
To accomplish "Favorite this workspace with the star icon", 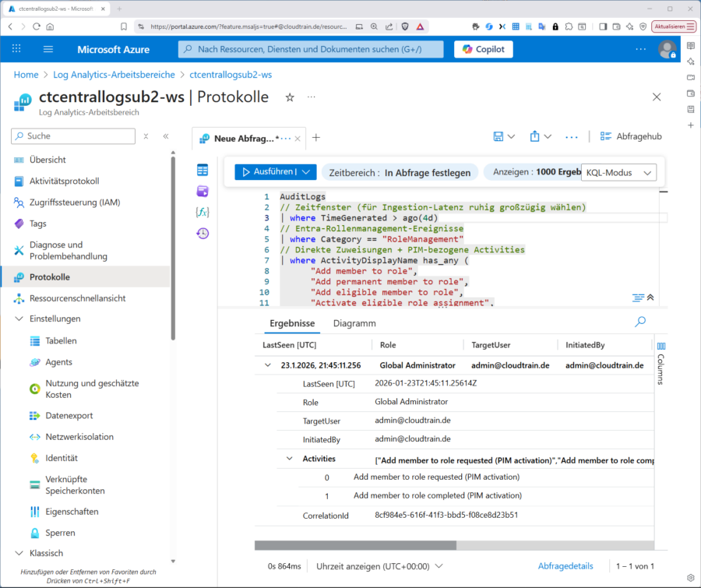I will click(290, 97).
